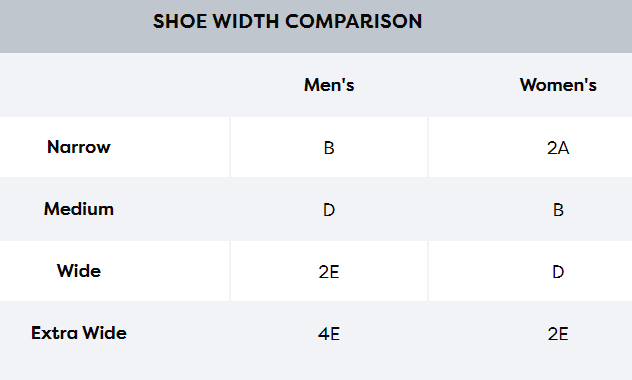Click the Medium row label
The image size is (632, 380).
tap(79, 209)
